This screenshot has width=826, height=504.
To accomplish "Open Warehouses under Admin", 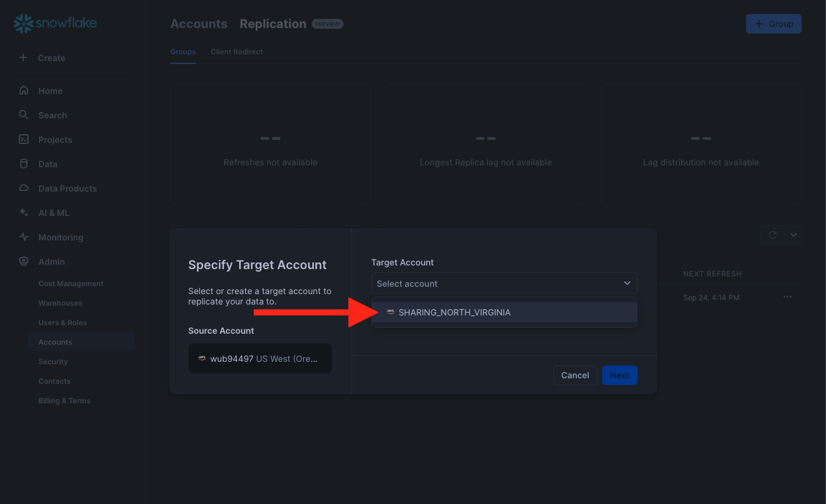I will tap(60, 303).
